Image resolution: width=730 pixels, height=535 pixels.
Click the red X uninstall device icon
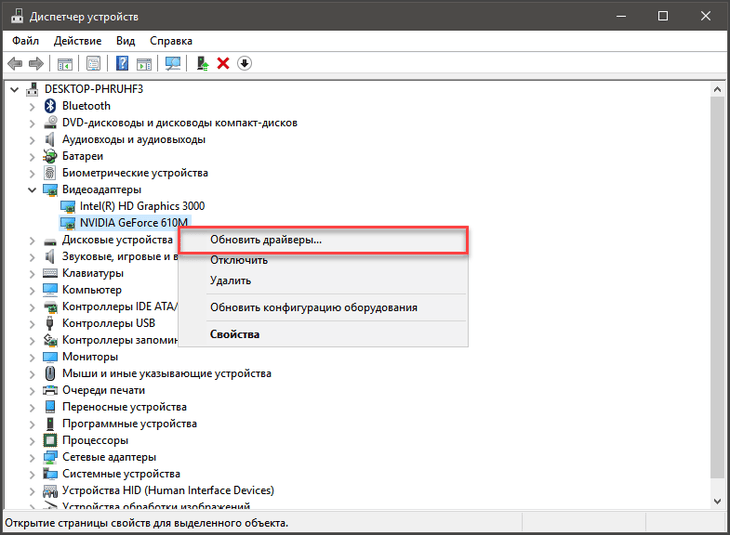223,63
